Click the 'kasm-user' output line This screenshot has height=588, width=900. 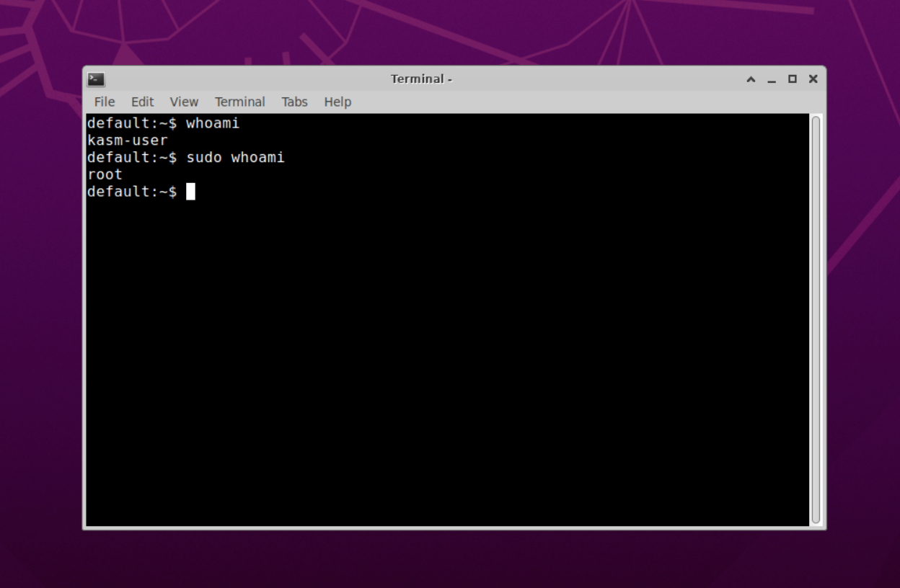click(127, 140)
